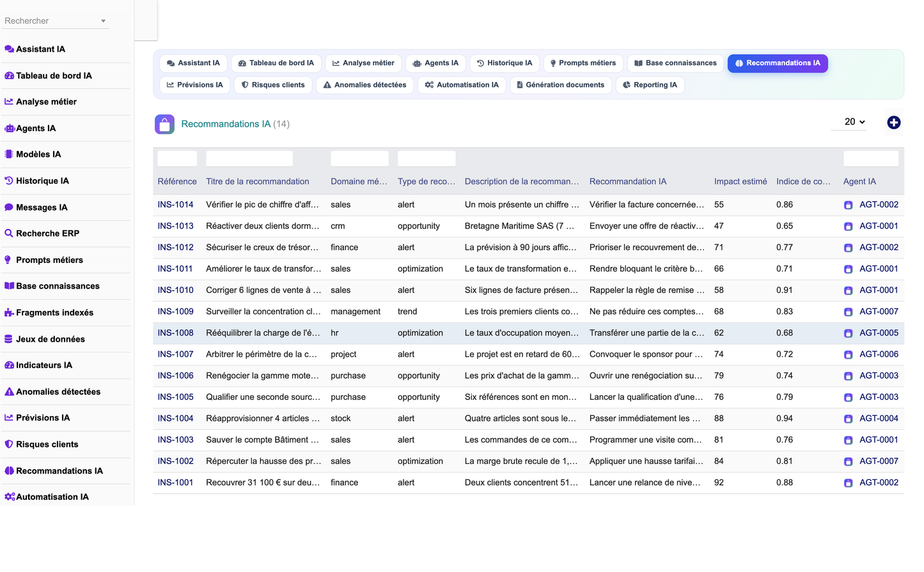
Task: Click Recommandations IA sidebar brain icon
Action: pos(9,471)
